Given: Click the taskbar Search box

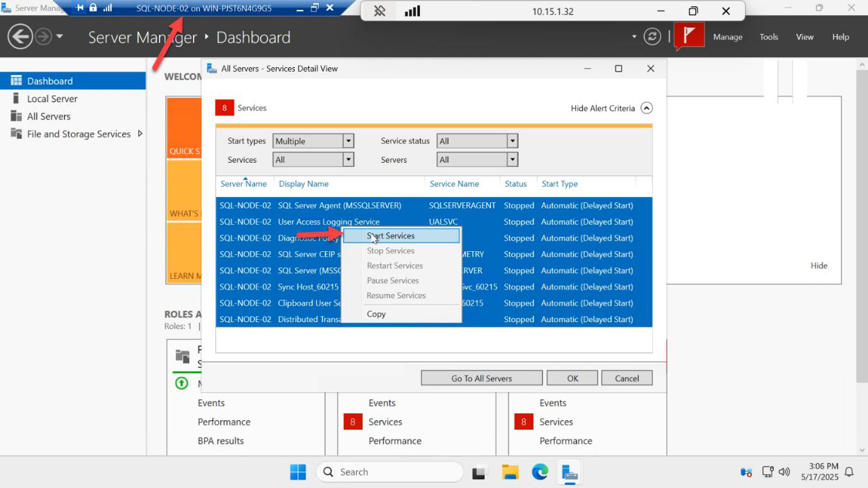Looking at the screenshot, I should coord(389,472).
